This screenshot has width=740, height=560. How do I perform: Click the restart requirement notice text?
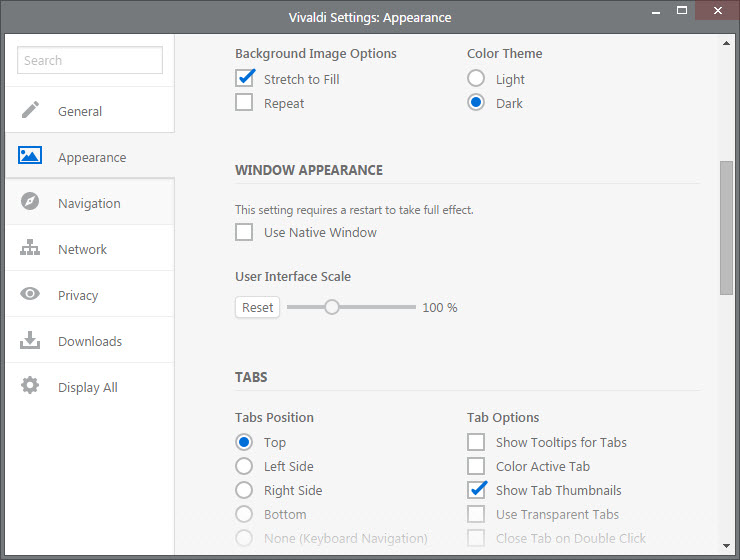(354, 210)
